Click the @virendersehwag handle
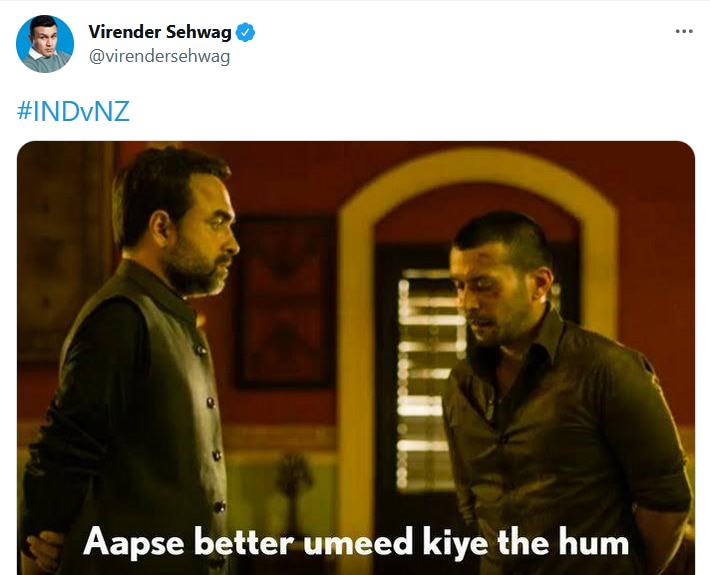 coord(159,57)
